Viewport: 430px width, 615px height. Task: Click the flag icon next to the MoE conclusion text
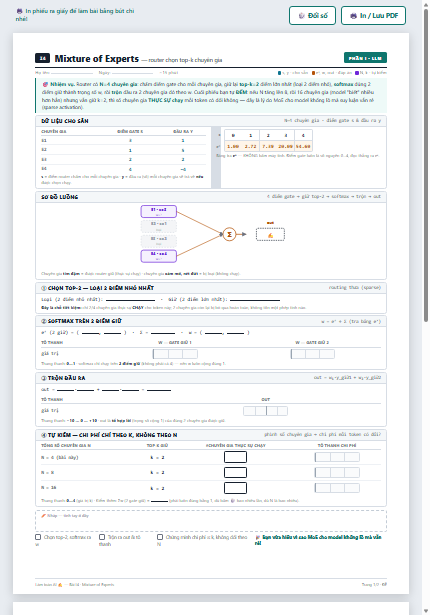(258, 537)
